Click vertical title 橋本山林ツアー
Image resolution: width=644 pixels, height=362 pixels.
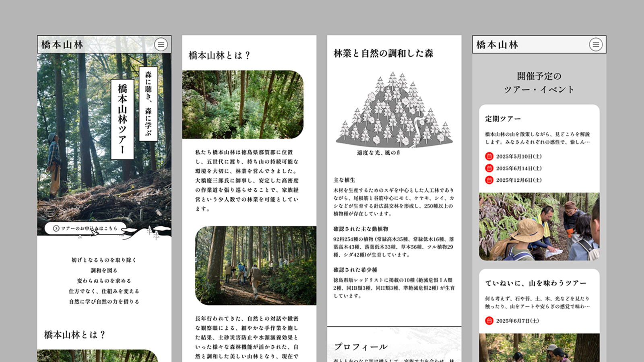pyautogui.click(x=122, y=119)
